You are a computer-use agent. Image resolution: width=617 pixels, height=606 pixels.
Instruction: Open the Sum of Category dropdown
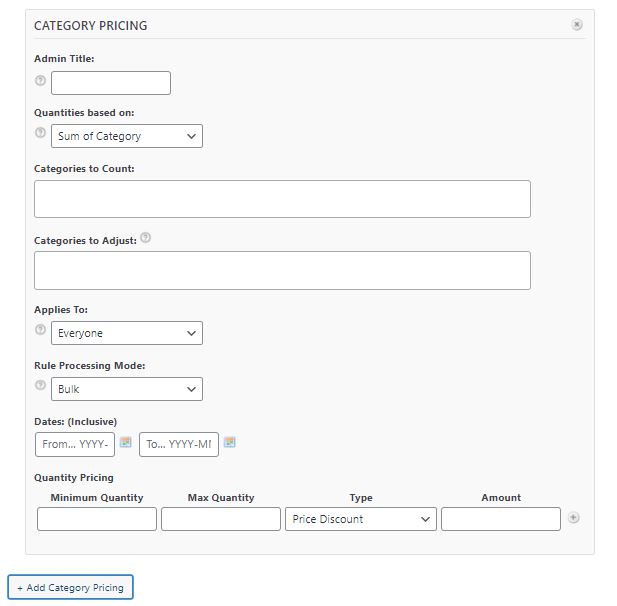(x=127, y=136)
